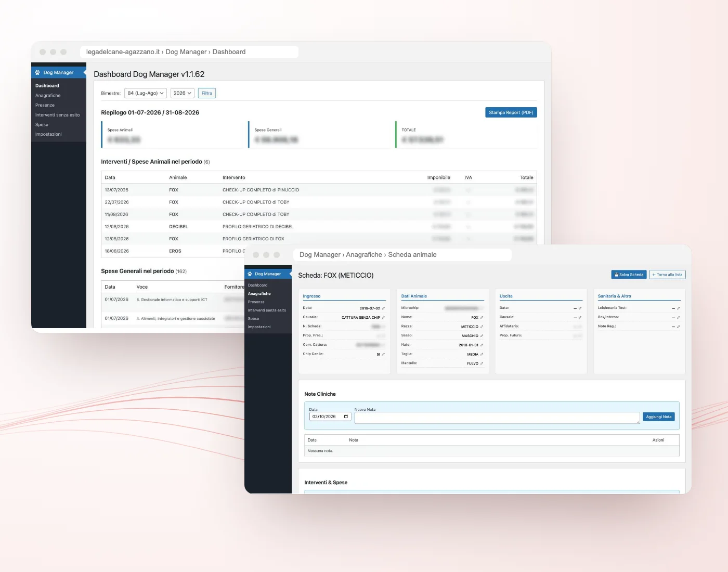Select Dashboard in the Scheda animale window sidebar
728x572 pixels.
point(257,285)
